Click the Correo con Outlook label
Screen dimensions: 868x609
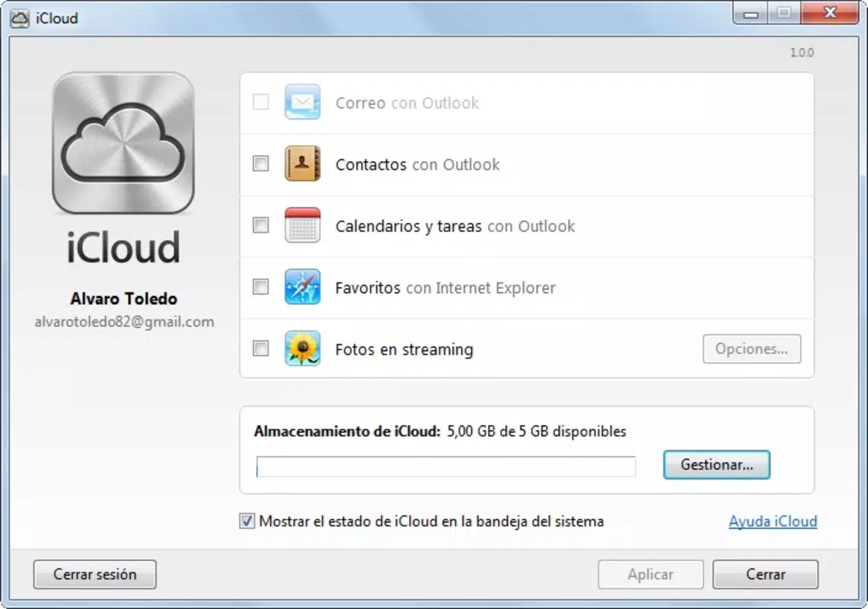407,103
